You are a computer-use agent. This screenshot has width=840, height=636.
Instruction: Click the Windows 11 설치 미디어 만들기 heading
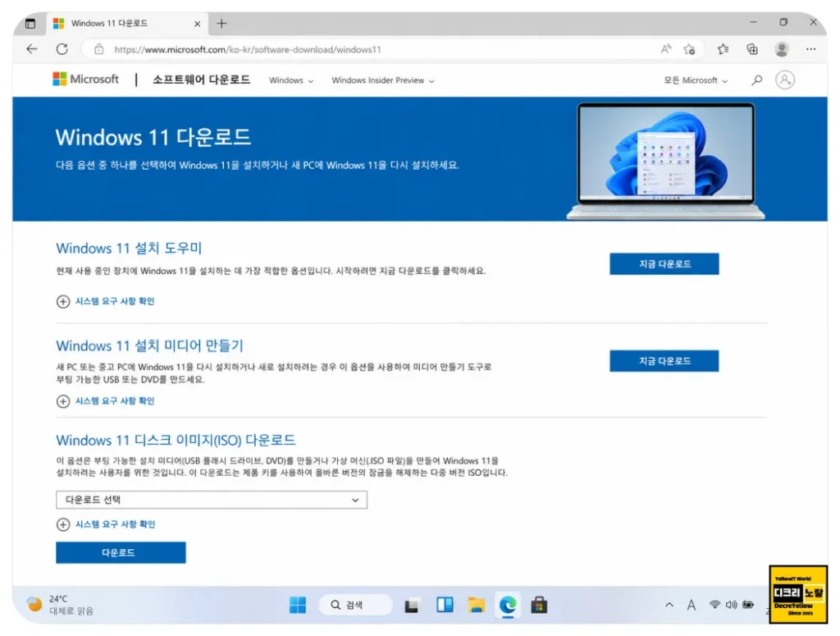(150, 345)
